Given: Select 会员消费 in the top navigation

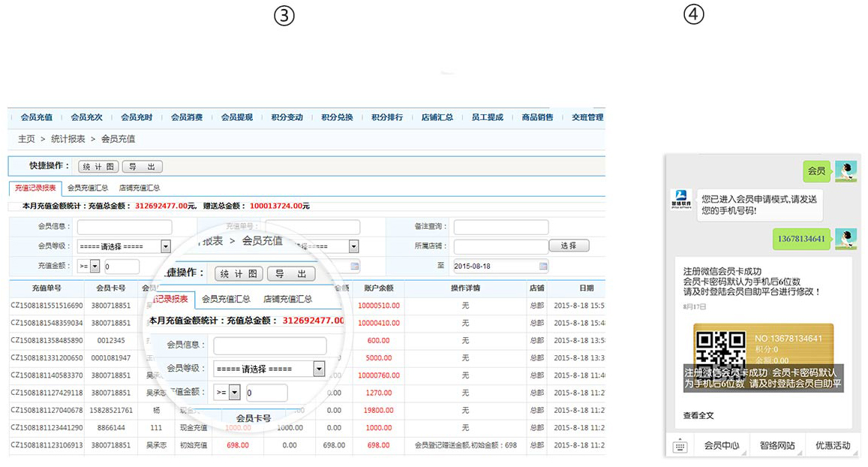Looking at the screenshot, I should pyautogui.click(x=187, y=117).
